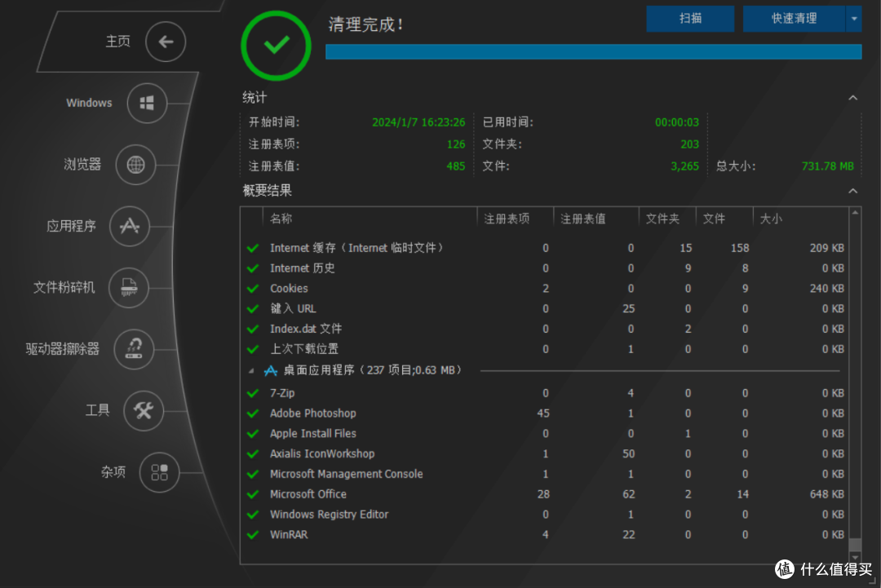
Task: Click the 扫描 button
Action: (x=690, y=19)
